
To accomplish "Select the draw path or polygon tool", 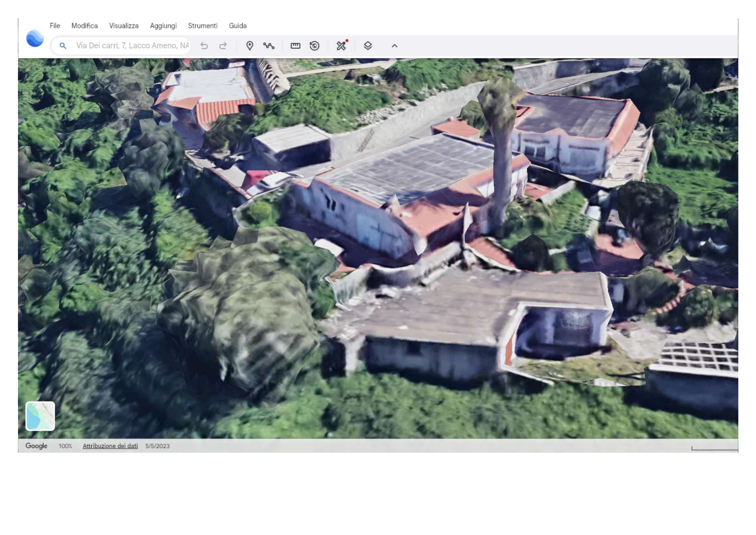I will pyautogui.click(x=269, y=46).
